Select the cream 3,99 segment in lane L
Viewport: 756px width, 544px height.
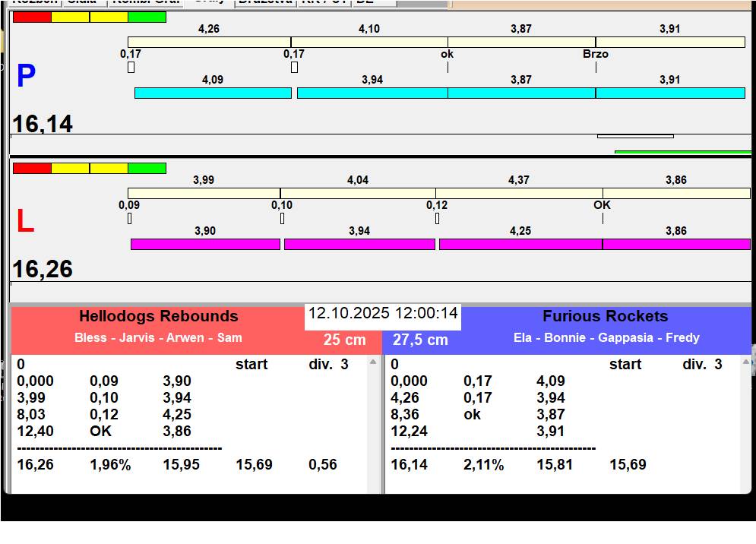[204, 194]
